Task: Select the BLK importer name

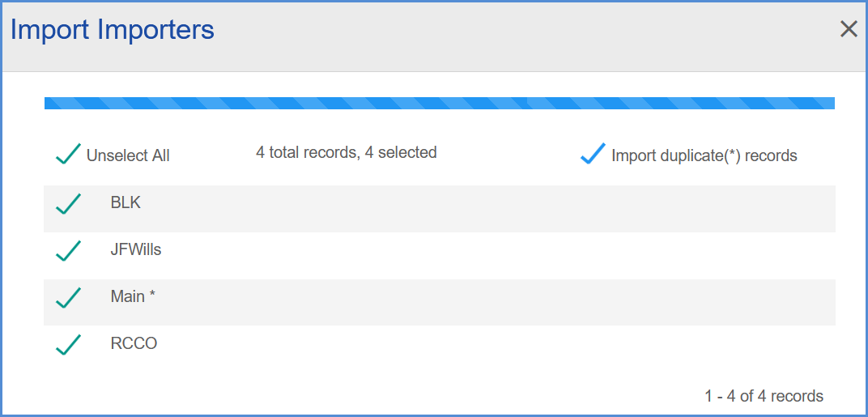Action: (x=126, y=202)
